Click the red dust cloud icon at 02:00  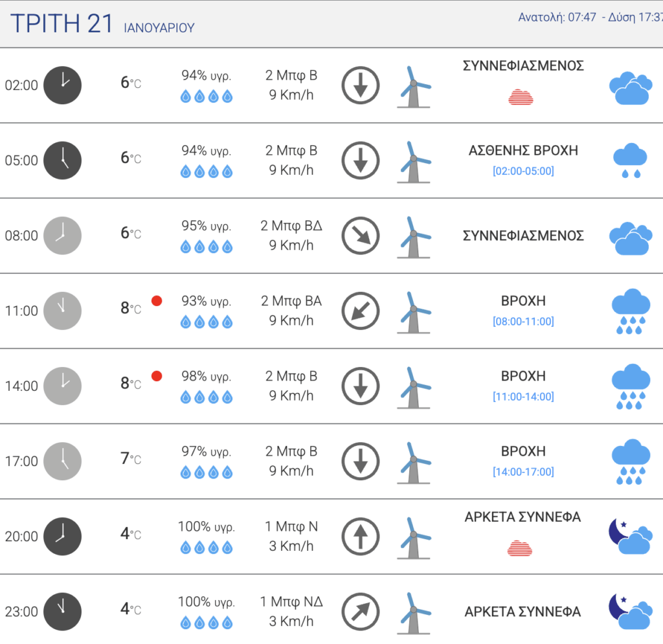[x=521, y=98]
